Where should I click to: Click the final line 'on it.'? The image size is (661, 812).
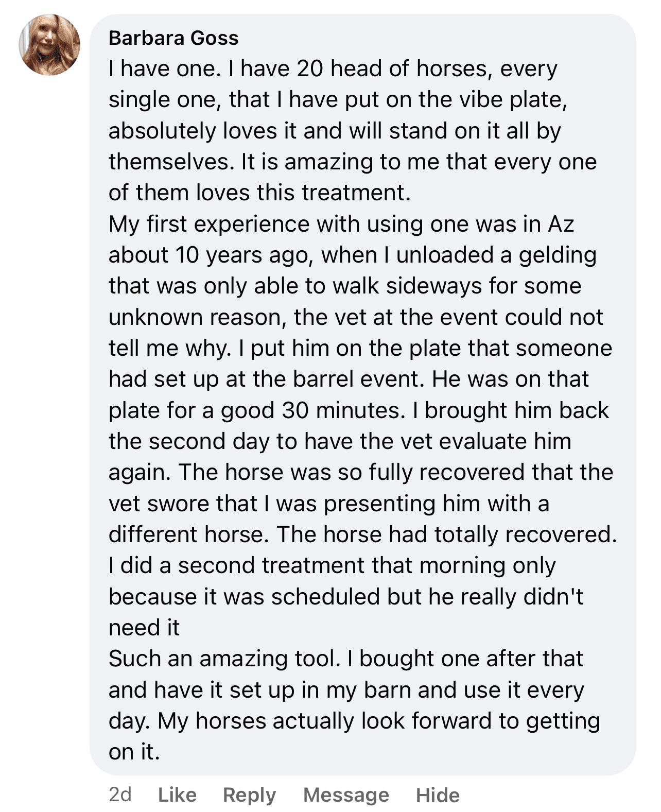point(134,752)
